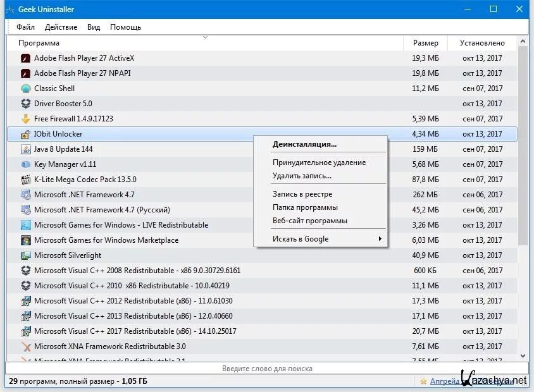Open the Файл menu
The width and height of the screenshot is (534, 392).
(25, 27)
